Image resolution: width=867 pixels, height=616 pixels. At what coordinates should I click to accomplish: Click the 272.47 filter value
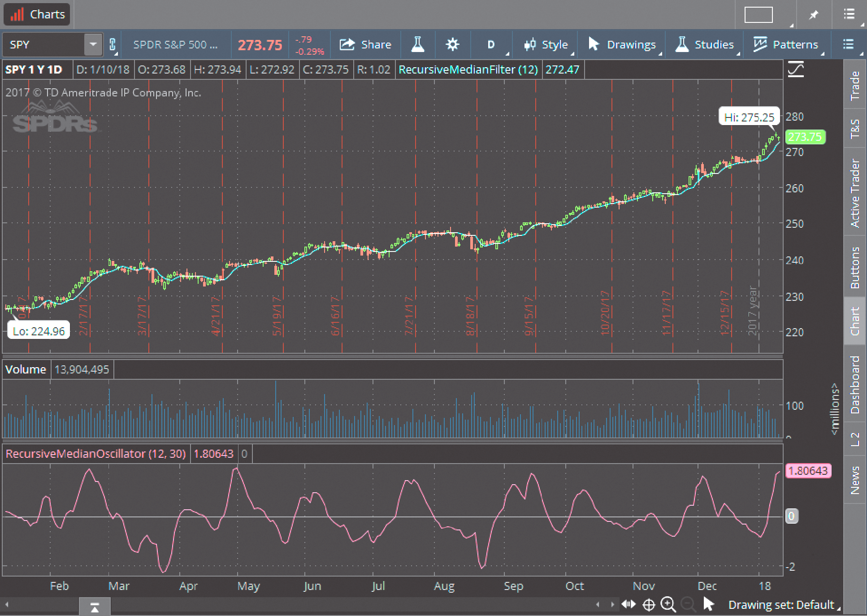563,70
